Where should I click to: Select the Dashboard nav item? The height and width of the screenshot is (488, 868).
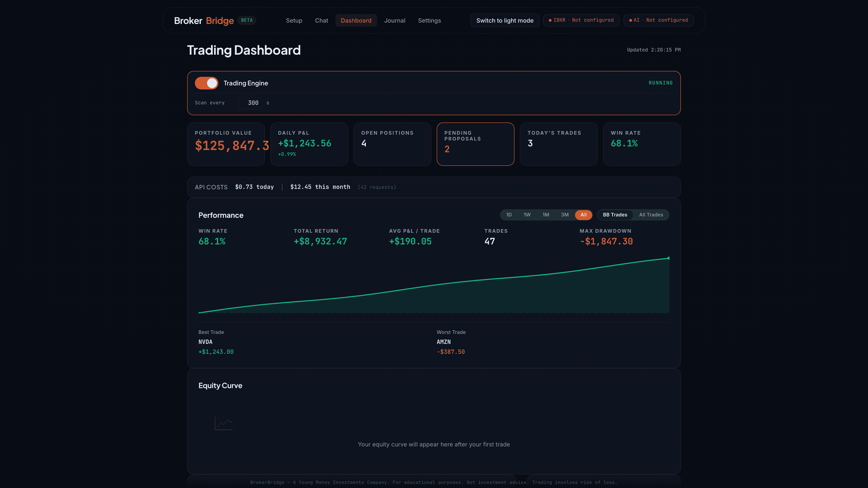coord(356,21)
